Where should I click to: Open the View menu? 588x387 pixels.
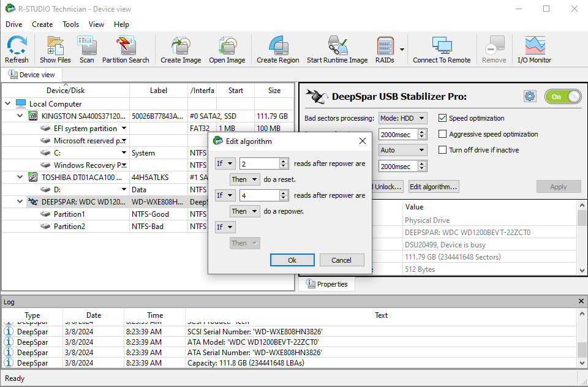[x=96, y=24]
